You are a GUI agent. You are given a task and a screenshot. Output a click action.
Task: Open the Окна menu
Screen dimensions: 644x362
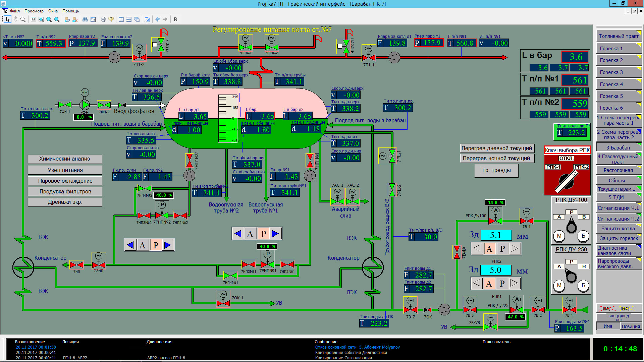coord(53,11)
